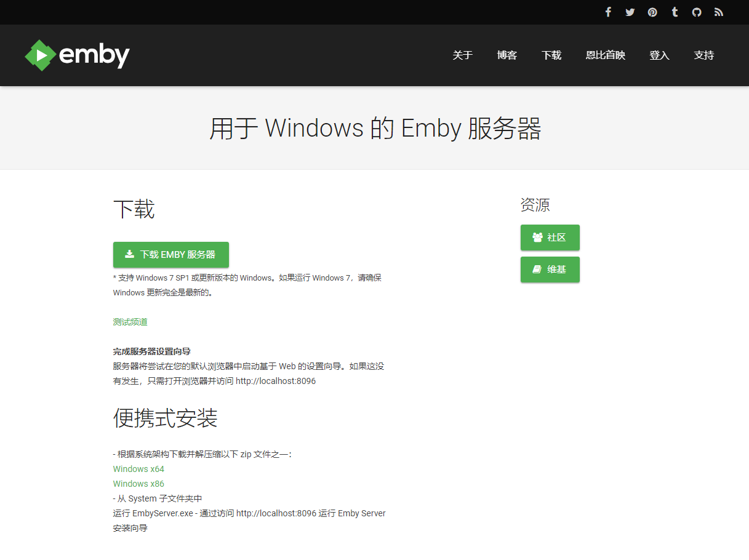Click the Emby logo
The image size is (749, 560).
click(x=77, y=55)
